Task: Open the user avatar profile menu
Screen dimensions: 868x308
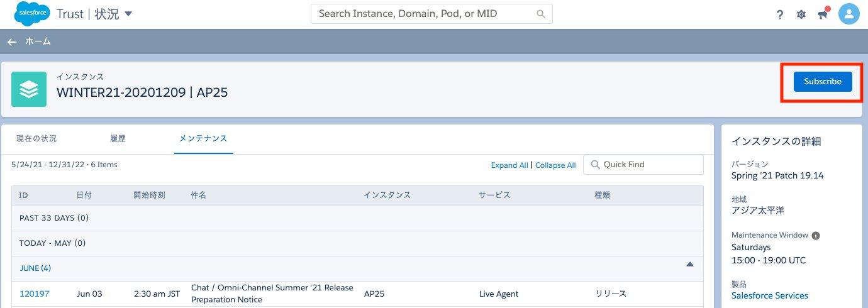Action: click(x=849, y=14)
